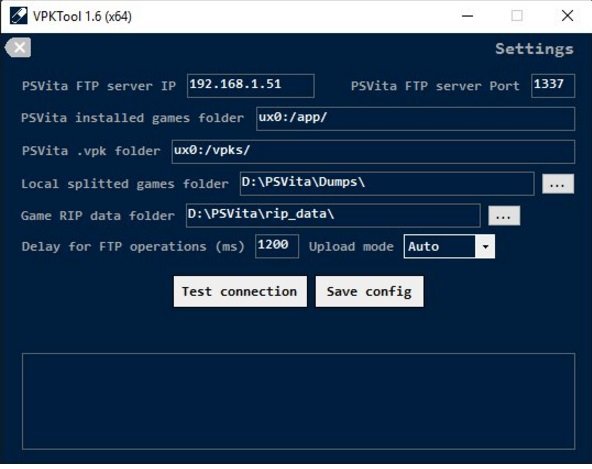Close the VPKTool window
Screen dimensions: 592x469
pos(567,16)
